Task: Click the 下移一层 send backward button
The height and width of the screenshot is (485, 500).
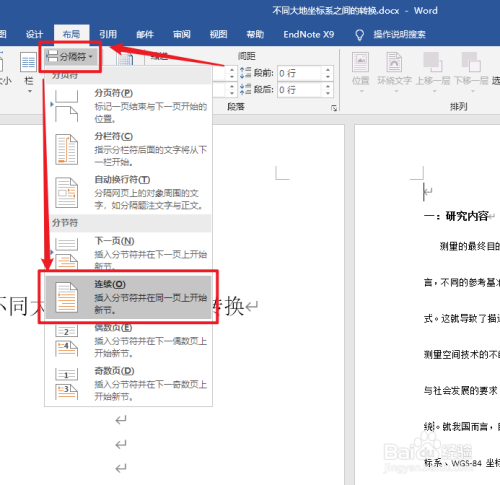Action: click(471, 72)
